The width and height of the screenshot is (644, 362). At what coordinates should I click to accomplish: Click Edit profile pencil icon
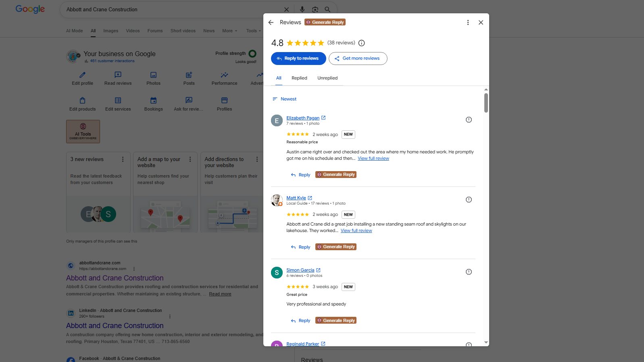82,75
